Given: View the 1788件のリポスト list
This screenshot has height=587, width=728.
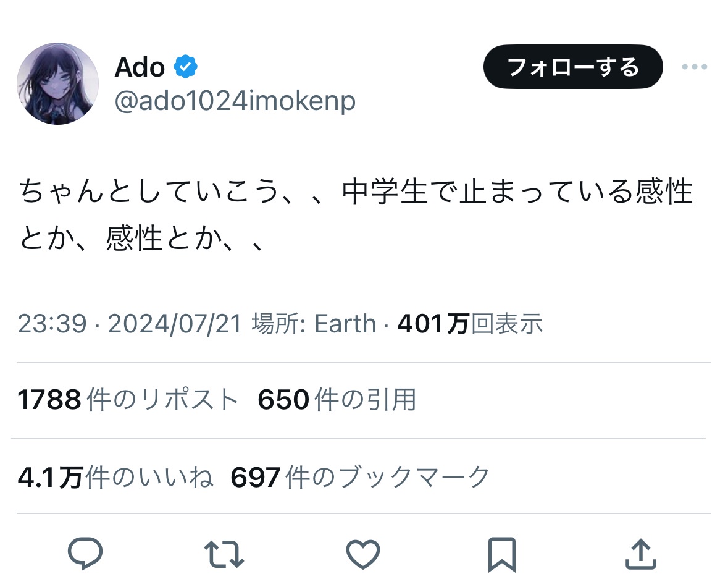Looking at the screenshot, I should (128, 400).
